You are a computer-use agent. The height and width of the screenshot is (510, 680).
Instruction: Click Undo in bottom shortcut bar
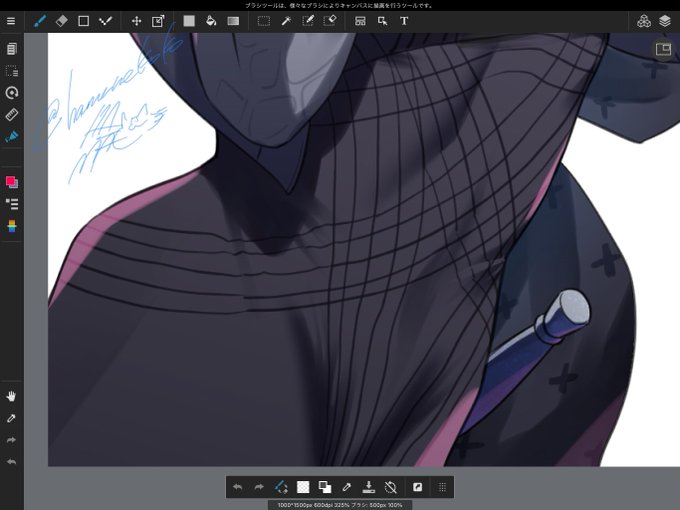[237, 487]
